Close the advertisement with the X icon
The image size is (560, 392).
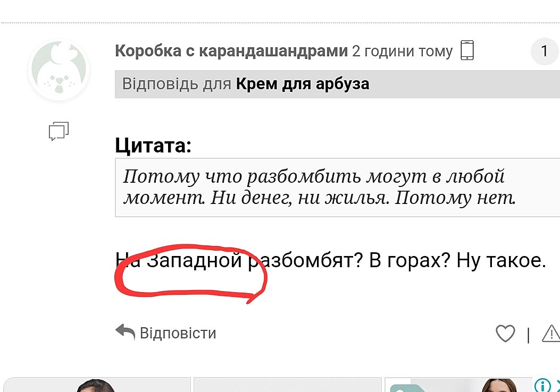(557, 385)
